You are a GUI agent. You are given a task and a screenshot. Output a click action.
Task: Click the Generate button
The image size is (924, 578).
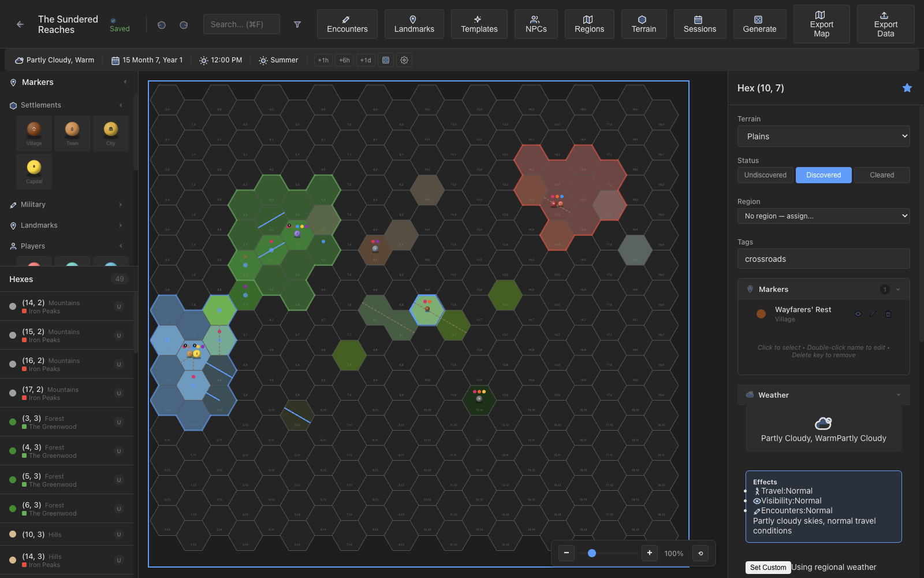(759, 24)
